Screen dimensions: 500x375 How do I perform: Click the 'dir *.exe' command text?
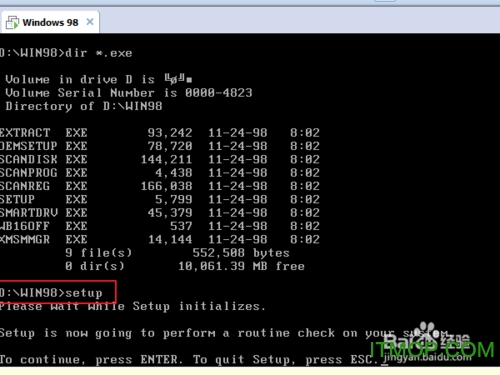coord(99,53)
